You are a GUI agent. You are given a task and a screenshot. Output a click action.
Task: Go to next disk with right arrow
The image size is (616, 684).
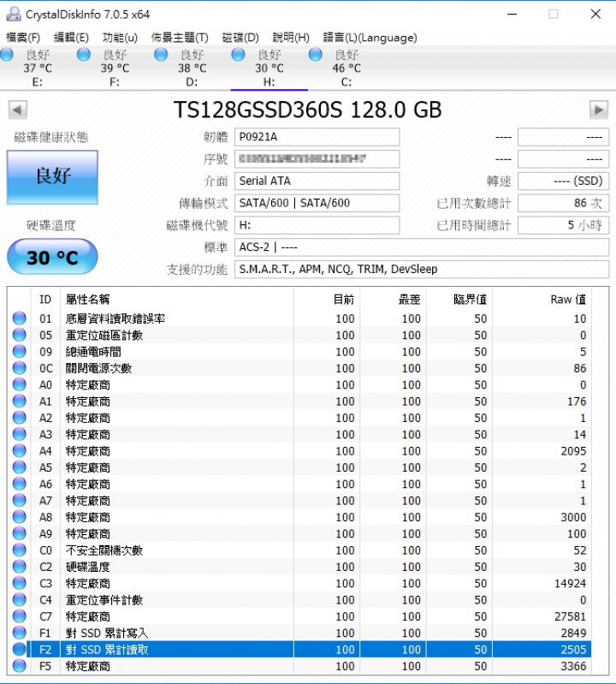tap(599, 110)
